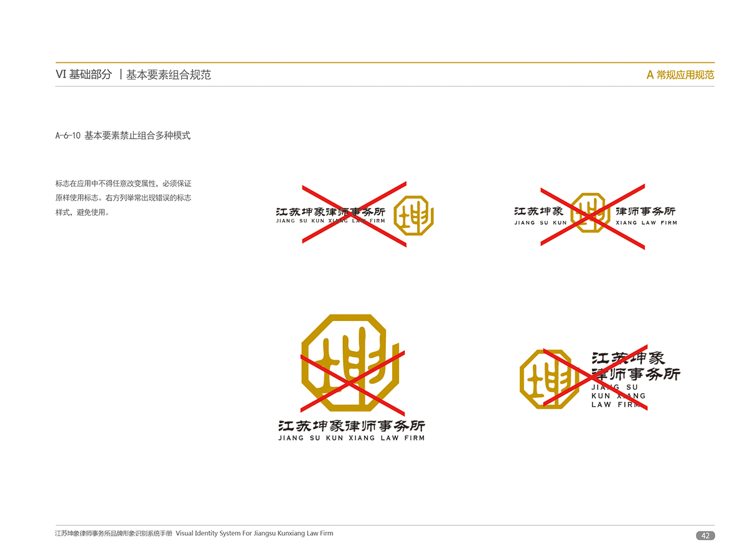Click the '基本要素组合规范' header subtitle
This screenshot has width=747, height=560.
[169, 75]
